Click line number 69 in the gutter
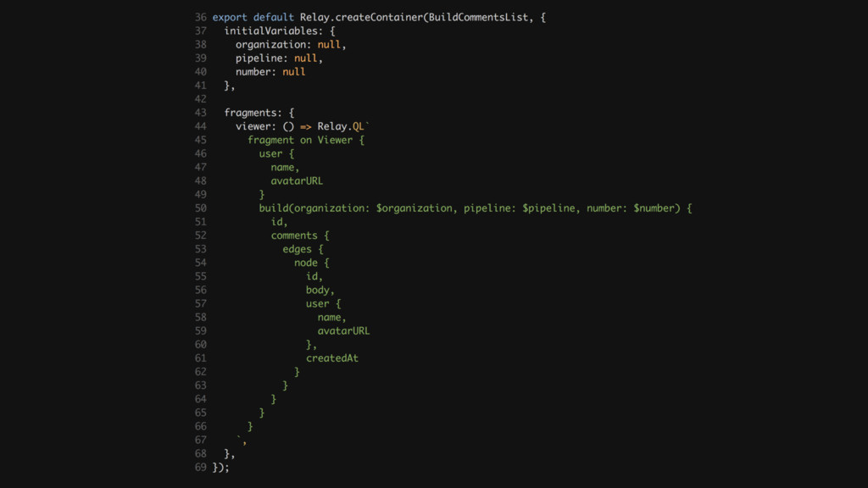Image resolution: width=868 pixels, height=488 pixels. 200,468
